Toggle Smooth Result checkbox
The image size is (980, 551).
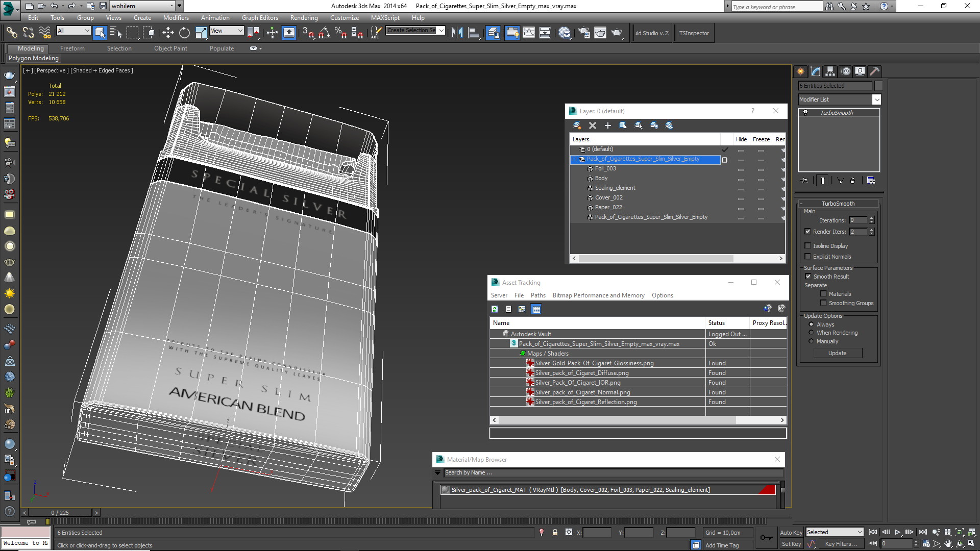click(x=808, y=277)
